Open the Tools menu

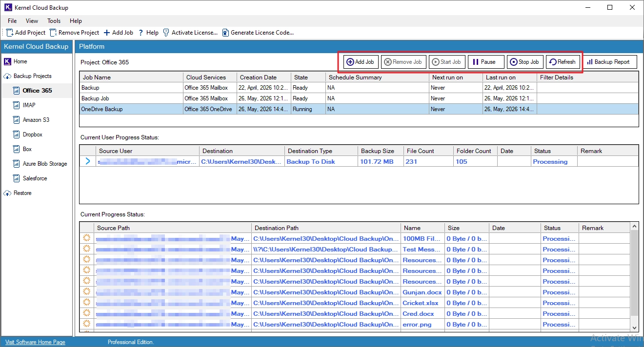[54, 21]
